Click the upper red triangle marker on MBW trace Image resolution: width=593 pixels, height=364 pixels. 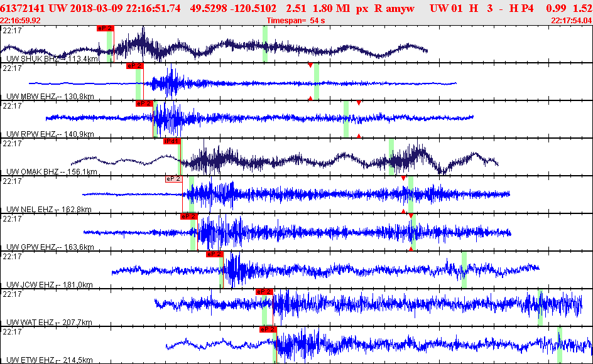tap(310, 65)
